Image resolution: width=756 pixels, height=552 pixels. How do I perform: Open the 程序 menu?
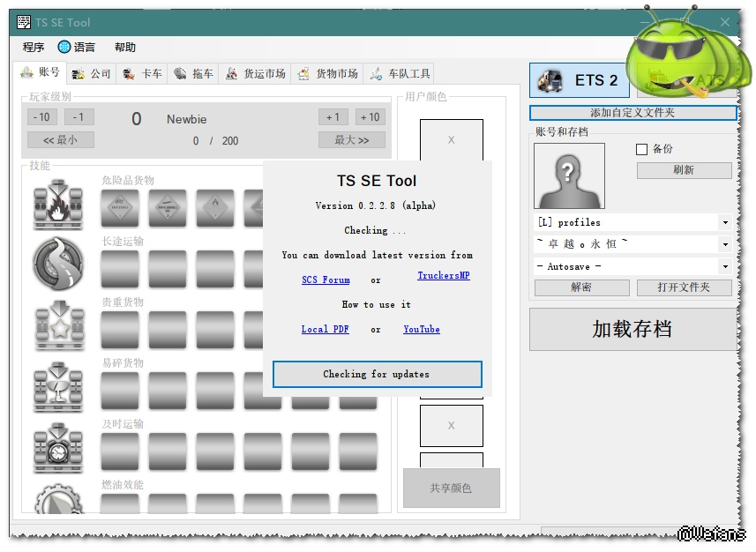click(34, 48)
